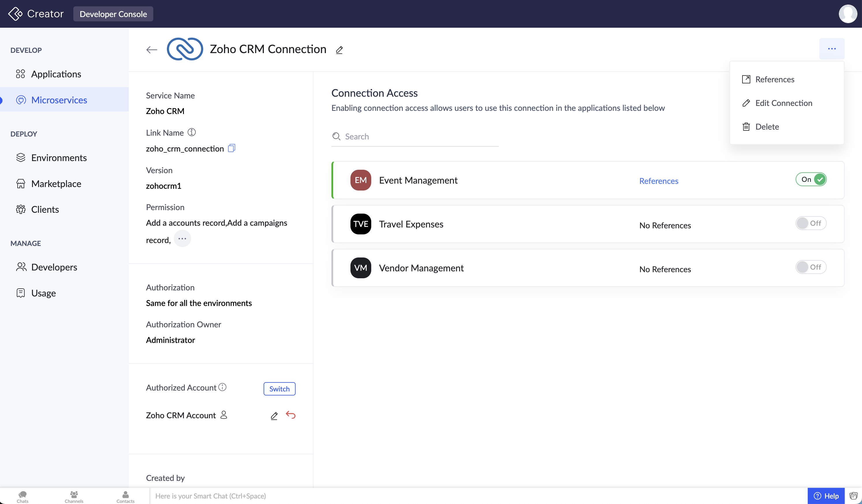Choose Delete from the options menu
Image resolution: width=862 pixels, height=504 pixels.
[767, 126]
